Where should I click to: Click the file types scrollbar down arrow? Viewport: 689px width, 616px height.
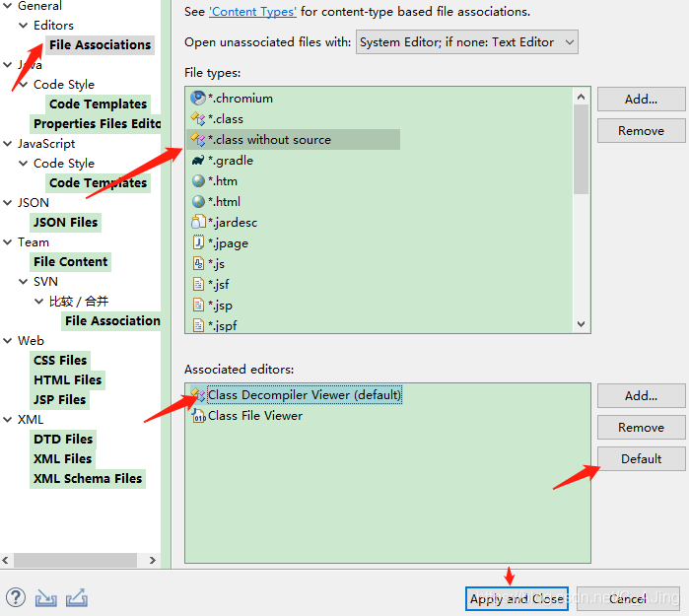(x=581, y=324)
